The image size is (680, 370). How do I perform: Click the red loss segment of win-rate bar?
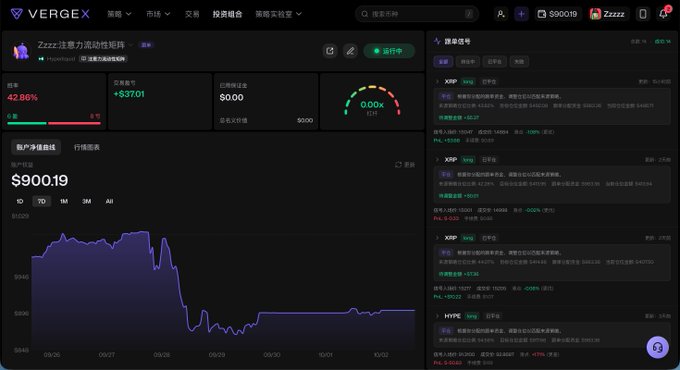[74, 123]
